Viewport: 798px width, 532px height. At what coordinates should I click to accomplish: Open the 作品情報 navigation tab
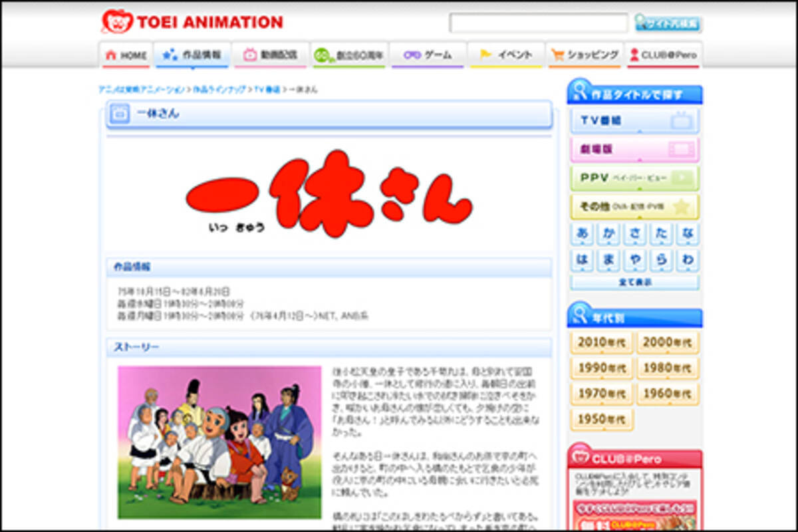coord(192,55)
